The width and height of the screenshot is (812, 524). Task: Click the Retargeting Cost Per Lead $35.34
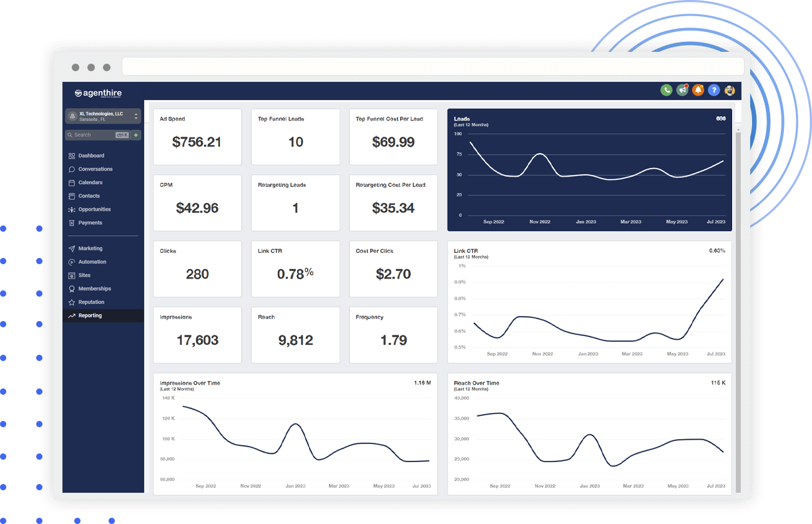click(393, 208)
